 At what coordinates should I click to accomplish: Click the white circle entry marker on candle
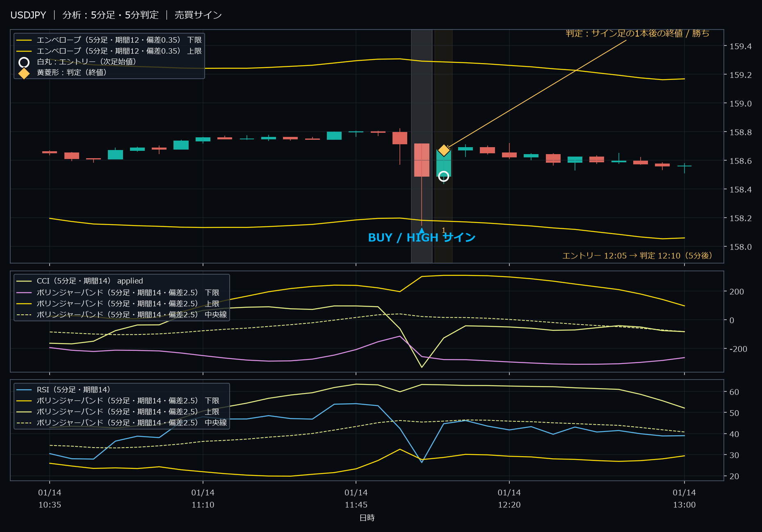[444, 176]
